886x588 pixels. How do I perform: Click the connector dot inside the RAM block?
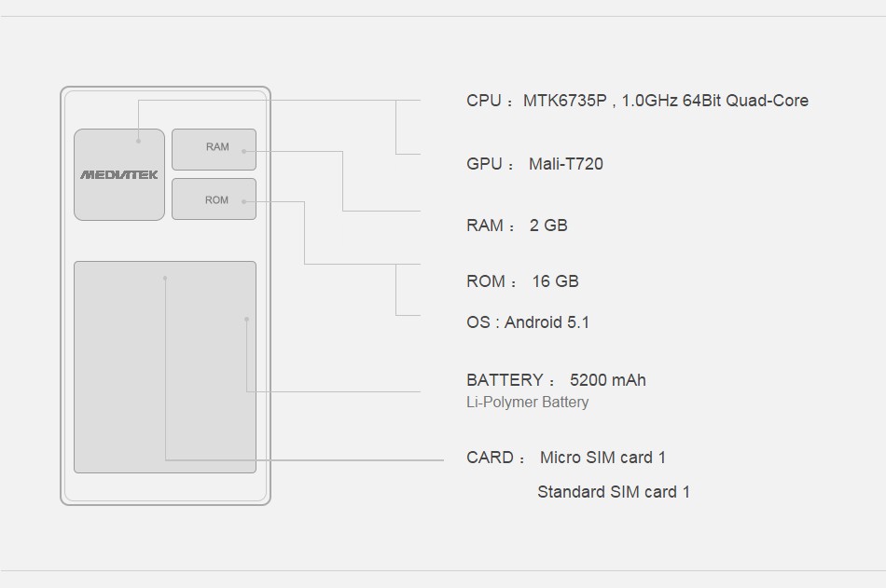click(x=242, y=150)
